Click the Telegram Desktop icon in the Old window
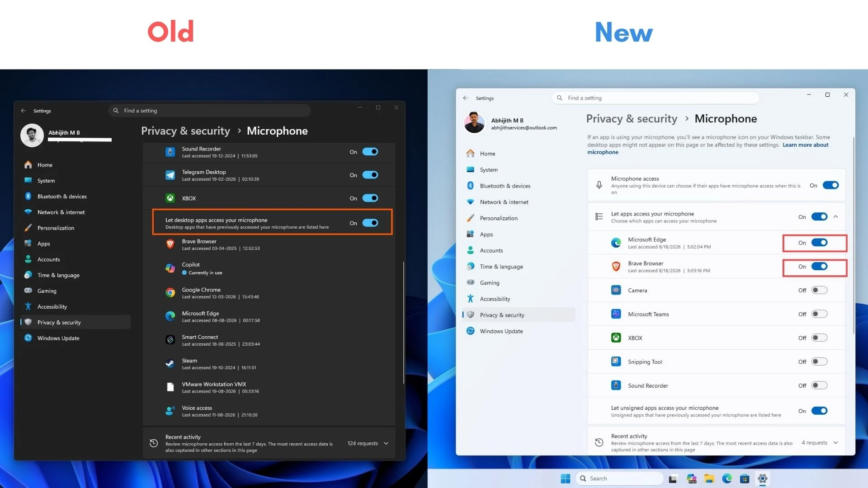868x488 pixels. pyautogui.click(x=170, y=175)
